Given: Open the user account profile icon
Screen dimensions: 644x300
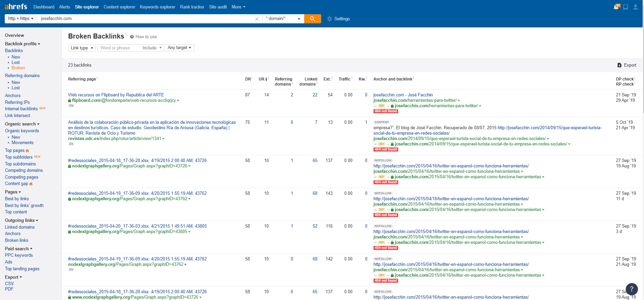Looking at the screenshot, I should [635, 7].
